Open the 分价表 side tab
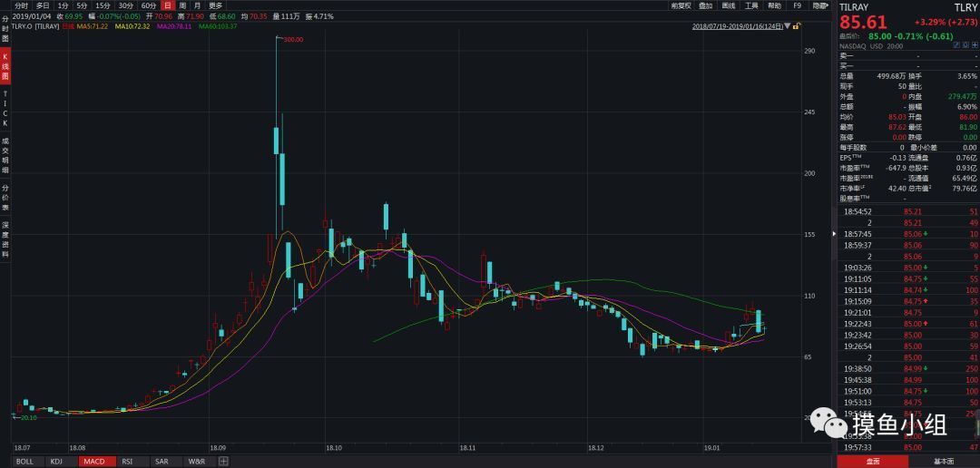 (x=5, y=198)
